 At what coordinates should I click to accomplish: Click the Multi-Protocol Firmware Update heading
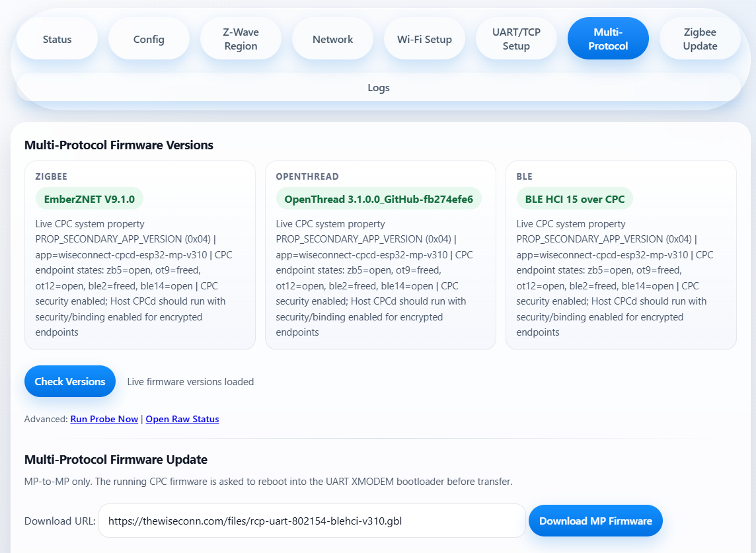click(116, 459)
